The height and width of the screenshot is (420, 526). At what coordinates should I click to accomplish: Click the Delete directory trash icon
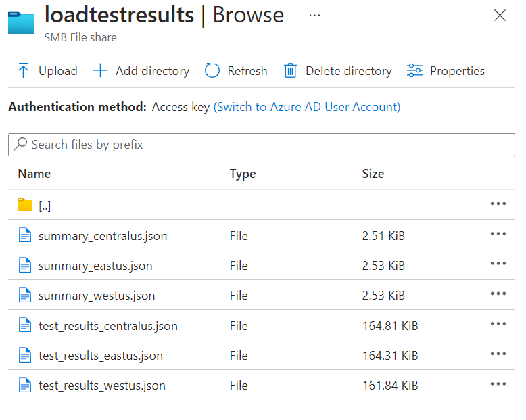291,70
